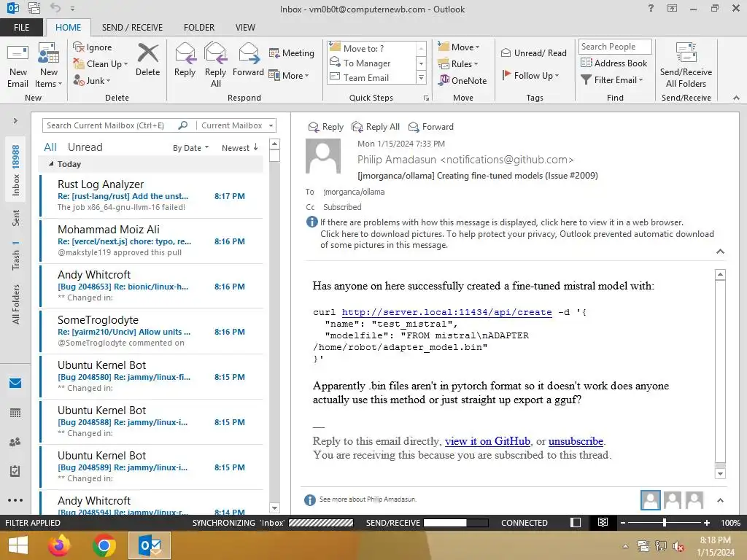The width and height of the screenshot is (747, 560).
Task: Collapse the ribbon
Action: pos(736,98)
